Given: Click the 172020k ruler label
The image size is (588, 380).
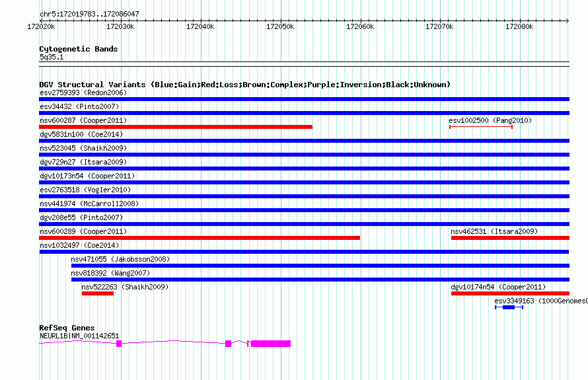Looking at the screenshot, I should click(x=41, y=26).
